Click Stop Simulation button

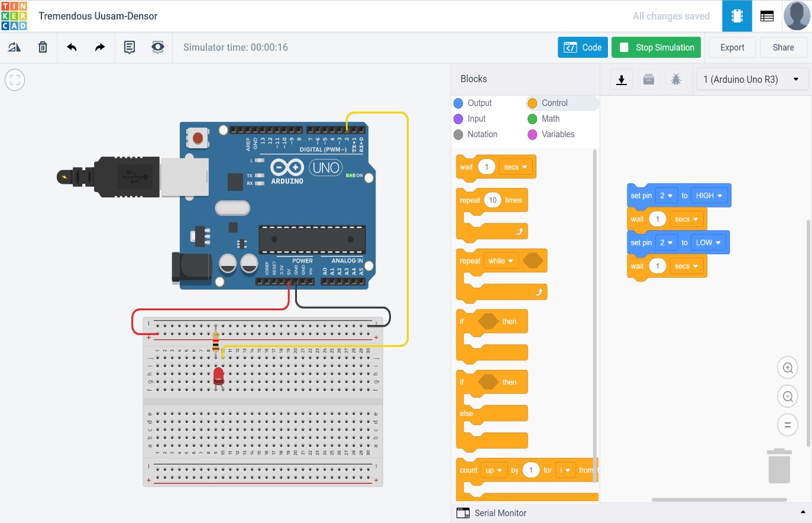pos(656,47)
